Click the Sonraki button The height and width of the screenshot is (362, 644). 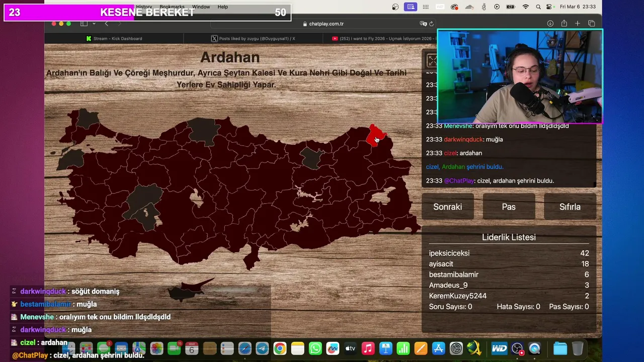pos(447,207)
